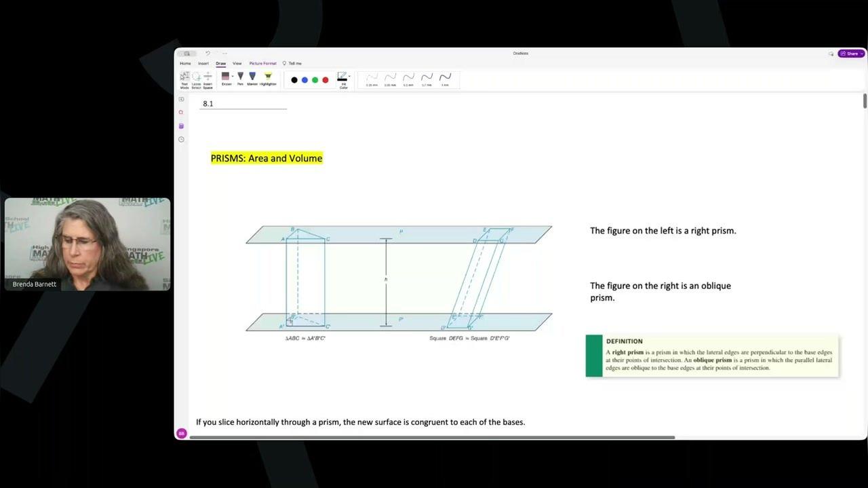Screen dimensions: 868x488
Task: Click the 'If you slice horizontally through a prism' sentence
Action: 361,422
